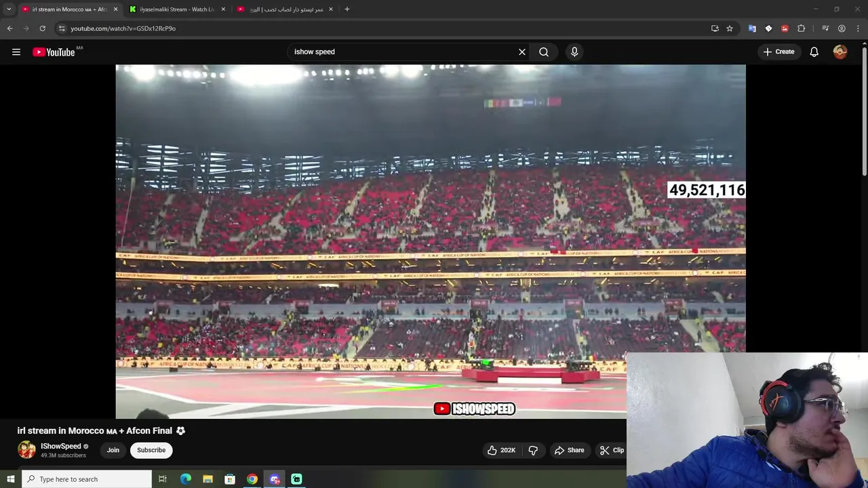The height and width of the screenshot is (488, 868).
Task: Click the ISHOWSPEED watermark in the video
Action: click(x=475, y=409)
